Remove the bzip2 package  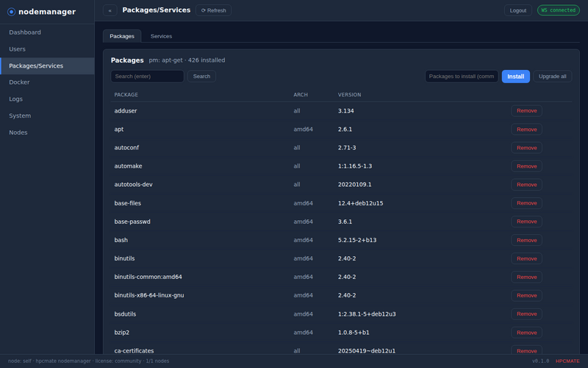point(526,333)
